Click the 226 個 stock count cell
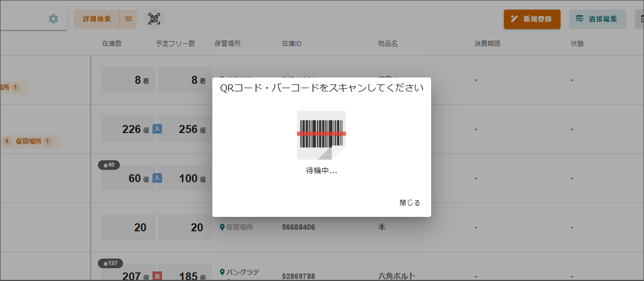 [x=127, y=129]
